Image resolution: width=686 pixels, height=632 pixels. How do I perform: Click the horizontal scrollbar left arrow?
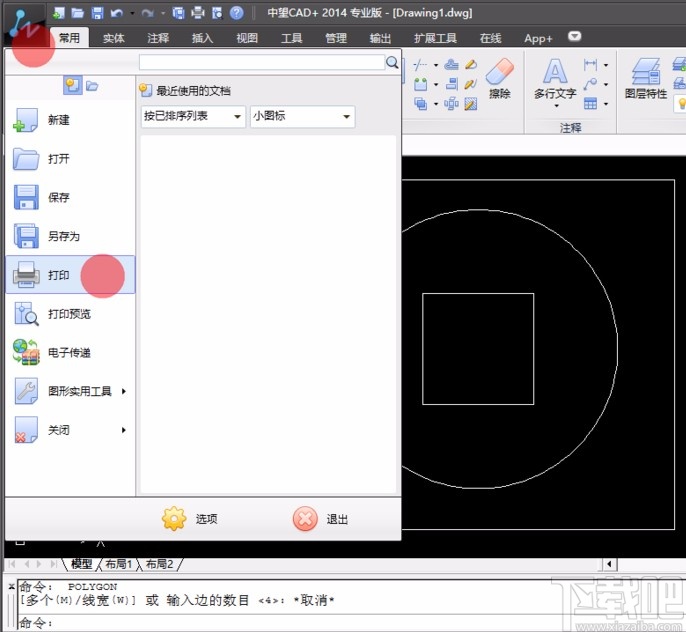[x=609, y=564]
